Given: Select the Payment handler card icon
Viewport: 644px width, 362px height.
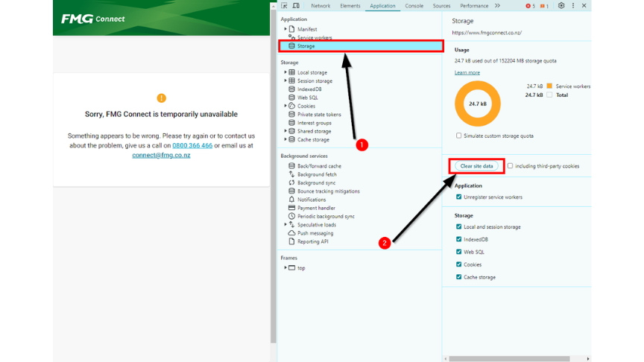Looking at the screenshot, I should (x=291, y=208).
